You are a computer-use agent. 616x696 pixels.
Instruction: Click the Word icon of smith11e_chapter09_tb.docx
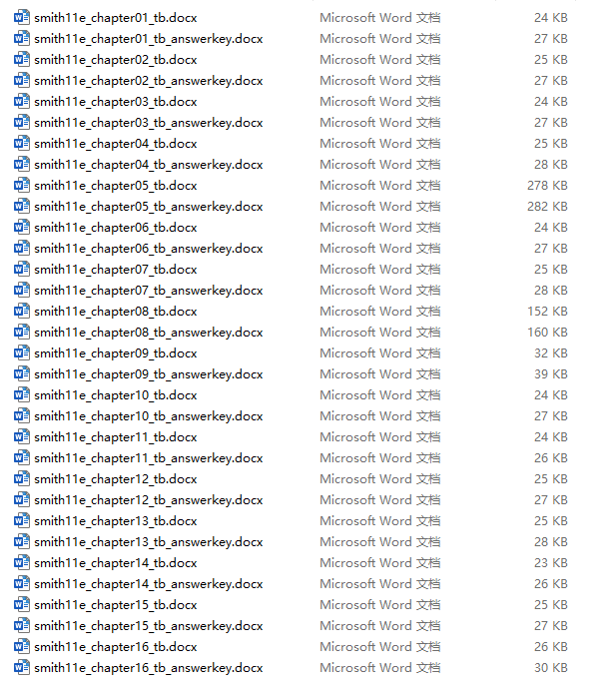coord(22,352)
